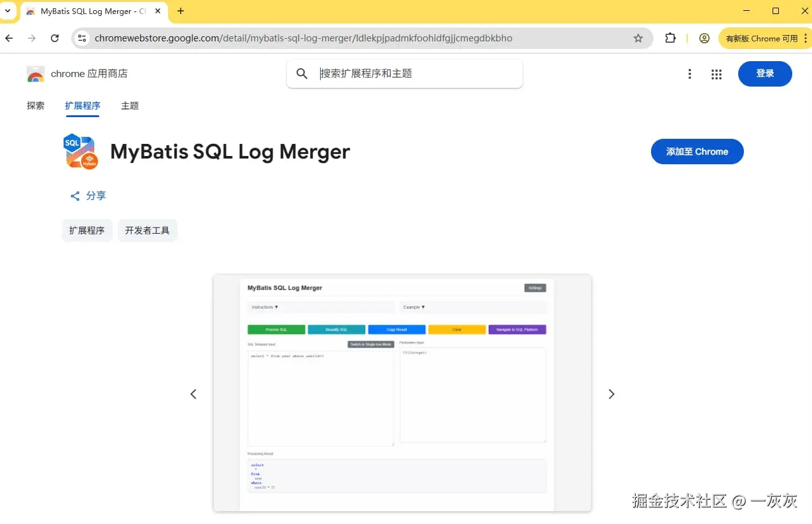
Task: Switch to the 扩展程序 tab
Action: click(83, 106)
